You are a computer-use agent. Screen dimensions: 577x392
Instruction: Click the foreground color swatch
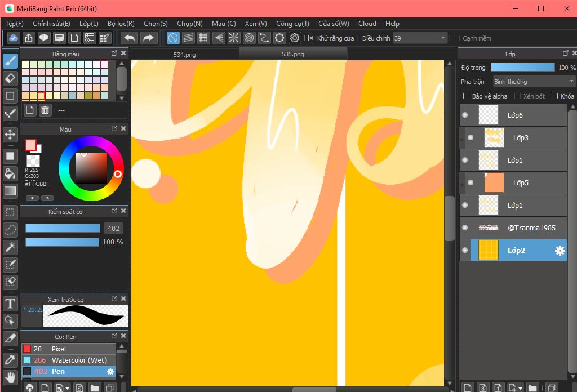click(30, 145)
